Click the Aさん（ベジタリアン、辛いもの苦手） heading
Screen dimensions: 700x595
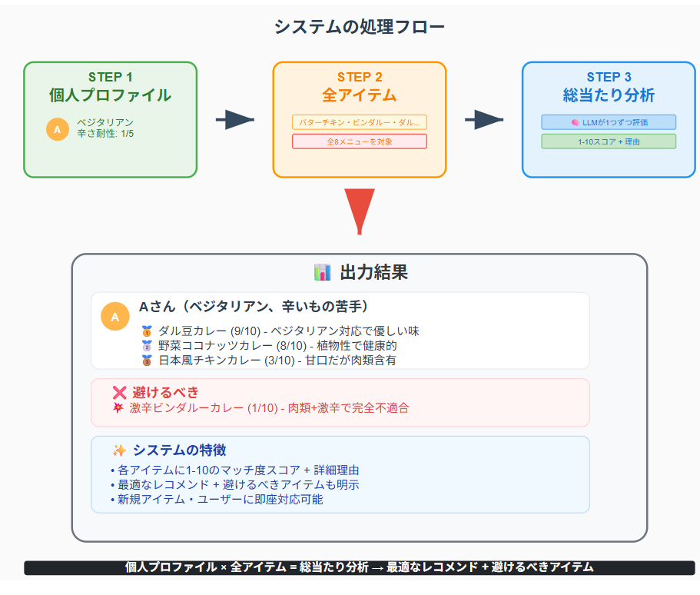(x=254, y=307)
